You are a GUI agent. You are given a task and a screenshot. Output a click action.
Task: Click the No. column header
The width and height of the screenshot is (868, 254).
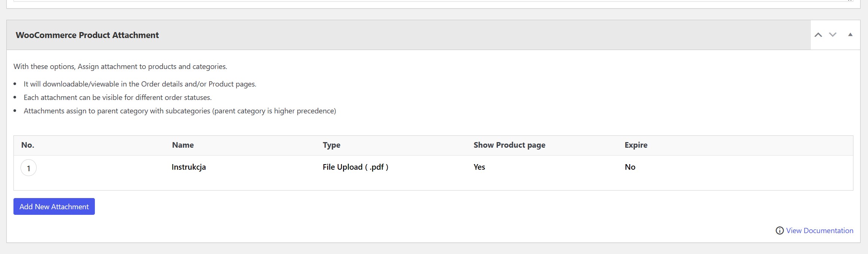click(28, 145)
